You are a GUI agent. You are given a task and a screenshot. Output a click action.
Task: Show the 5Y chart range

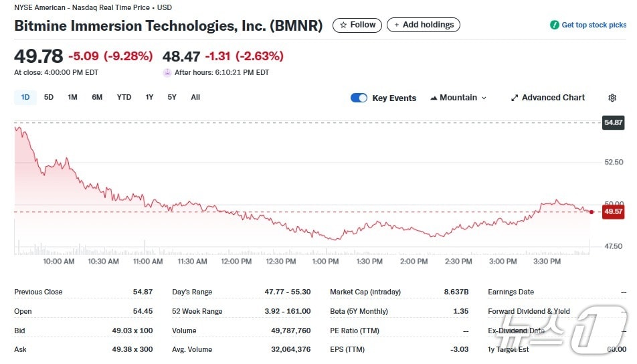[172, 97]
